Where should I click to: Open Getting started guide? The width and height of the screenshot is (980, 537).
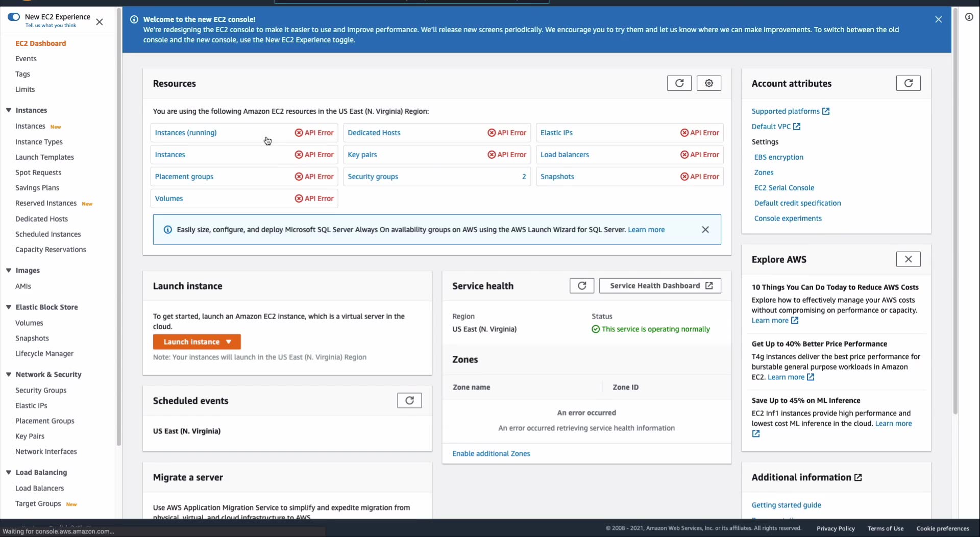[x=787, y=505]
